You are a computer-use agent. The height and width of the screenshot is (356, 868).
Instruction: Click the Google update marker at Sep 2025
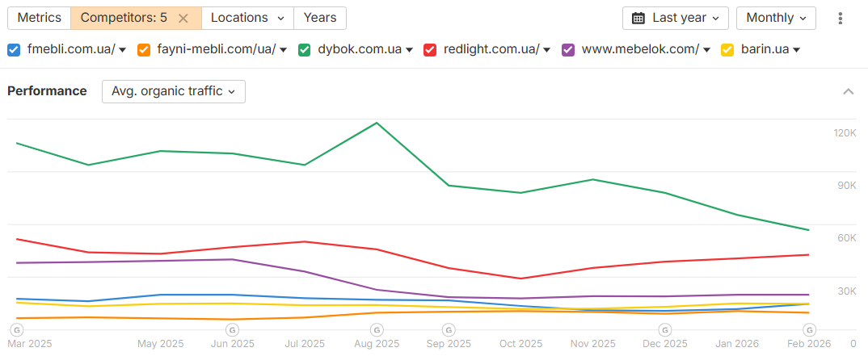click(x=449, y=329)
